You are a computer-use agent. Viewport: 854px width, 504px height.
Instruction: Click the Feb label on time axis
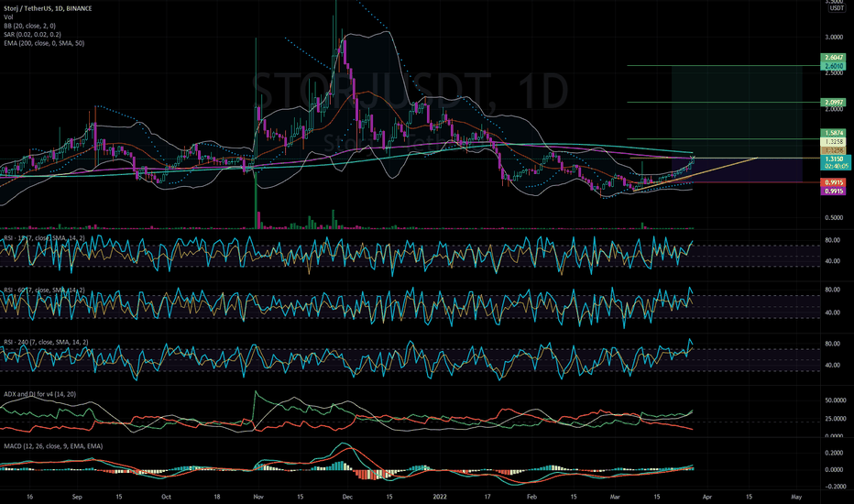coord(532,497)
